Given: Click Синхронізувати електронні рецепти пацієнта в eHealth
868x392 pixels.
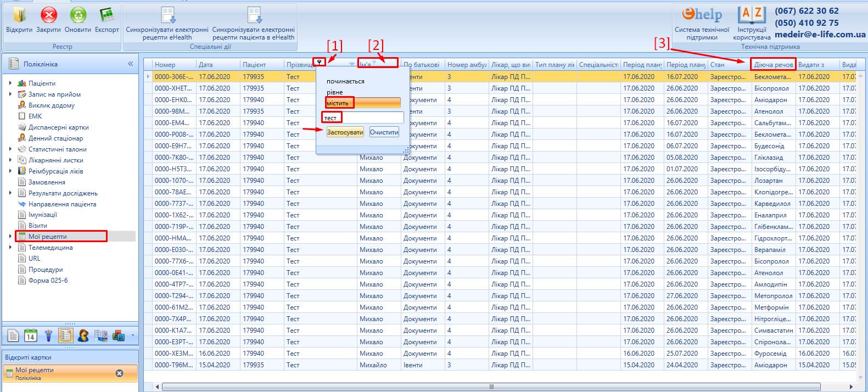Looking at the screenshot, I should pos(254,23).
